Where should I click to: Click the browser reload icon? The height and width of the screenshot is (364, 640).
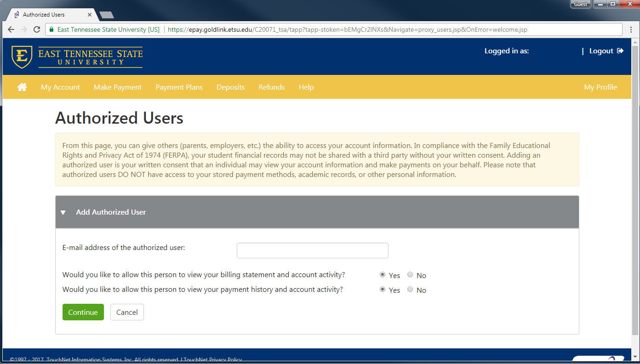tap(37, 29)
